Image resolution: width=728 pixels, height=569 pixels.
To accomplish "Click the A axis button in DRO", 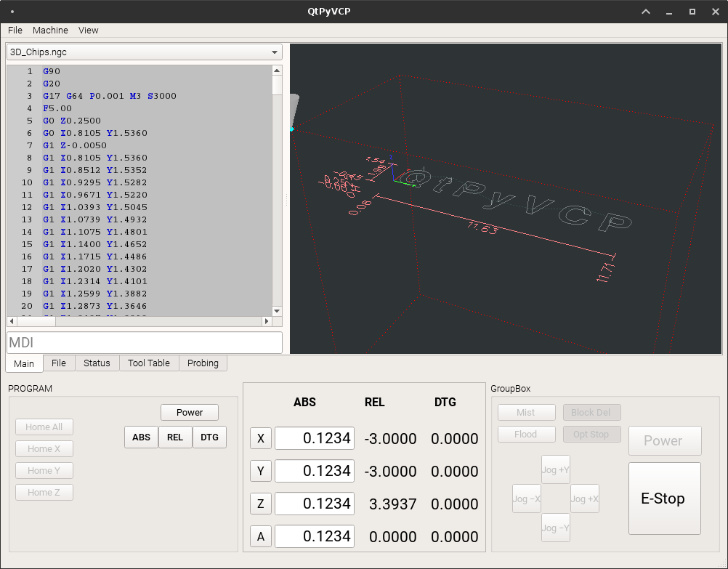I will (x=260, y=536).
